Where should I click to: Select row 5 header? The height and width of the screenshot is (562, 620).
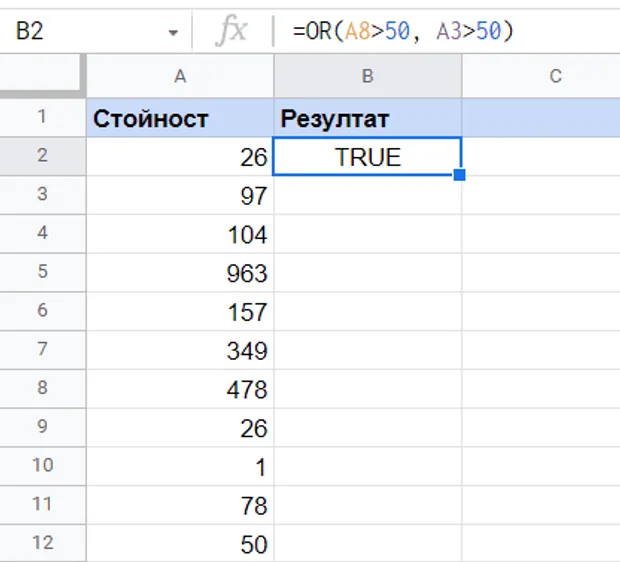pos(42,272)
